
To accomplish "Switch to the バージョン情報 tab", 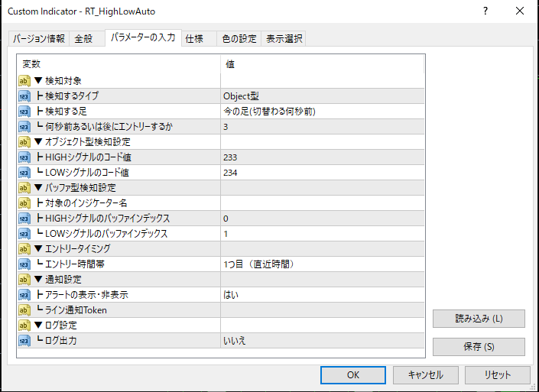I will point(39,39).
